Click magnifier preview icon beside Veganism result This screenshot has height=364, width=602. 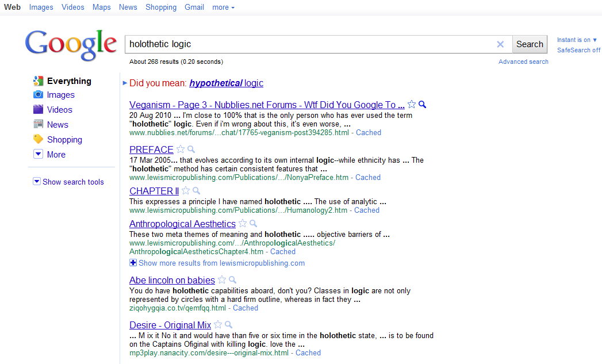(423, 105)
